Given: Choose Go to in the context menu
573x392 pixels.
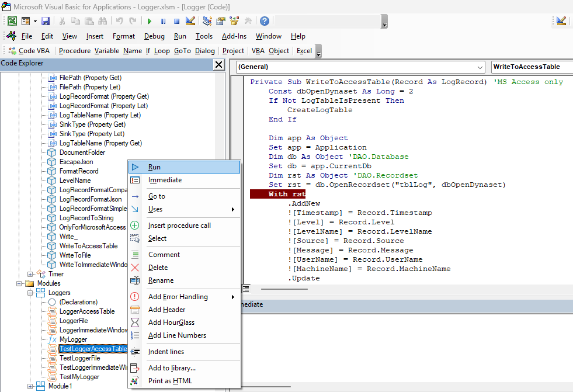Looking at the screenshot, I should [x=185, y=196].
